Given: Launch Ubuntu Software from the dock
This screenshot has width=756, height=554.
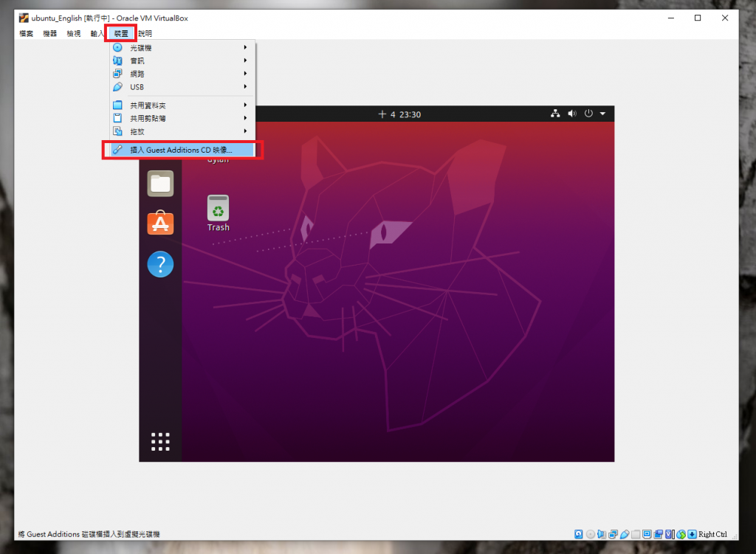Looking at the screenshot, I should pos(160,223).
